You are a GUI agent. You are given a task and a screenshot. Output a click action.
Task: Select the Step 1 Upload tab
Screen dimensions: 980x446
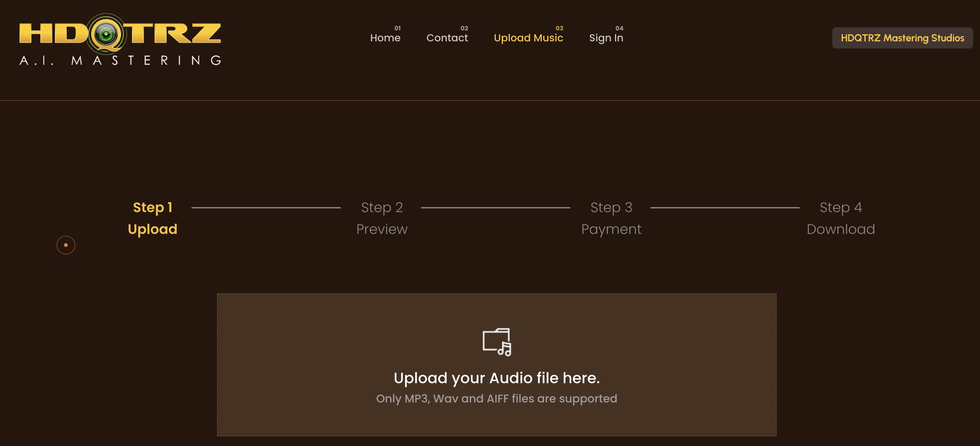(x=153, y=218)
